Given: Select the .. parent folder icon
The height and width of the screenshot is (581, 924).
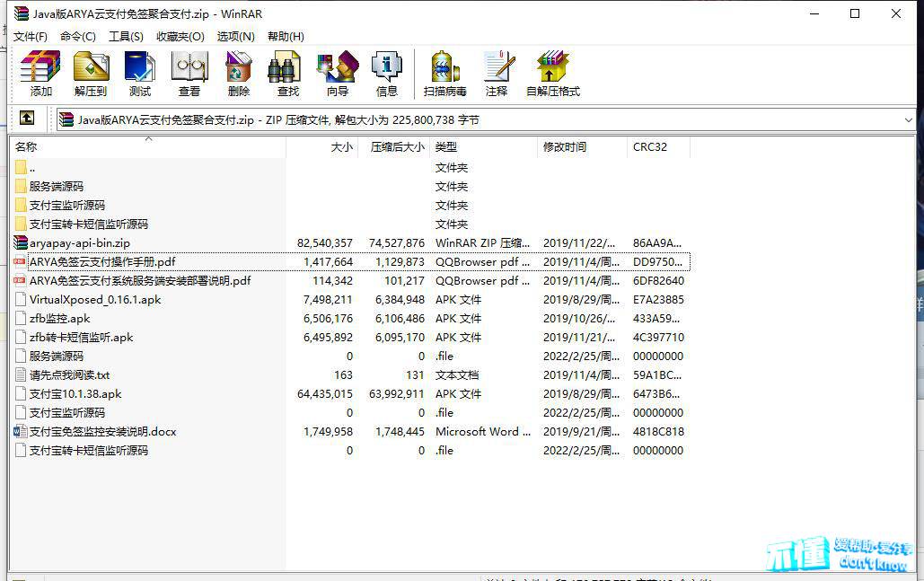Looking at the screenshot, I should coord(21,167).
